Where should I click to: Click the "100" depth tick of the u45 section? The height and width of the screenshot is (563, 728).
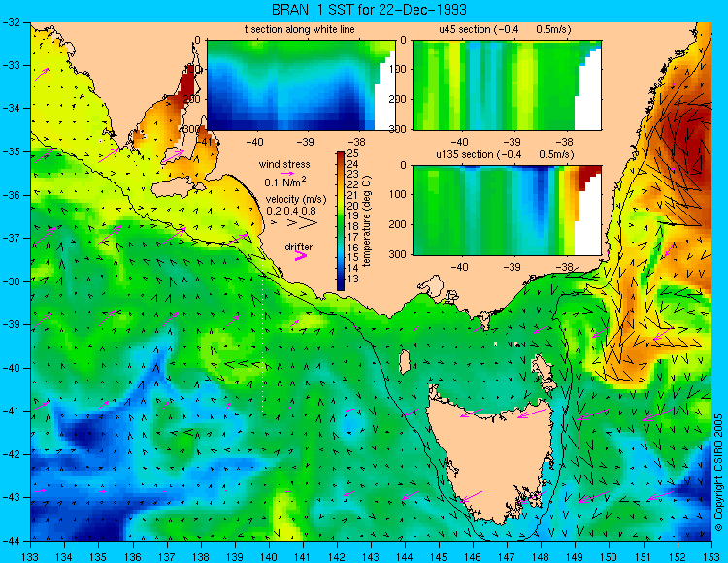click(x=399, y=69)
